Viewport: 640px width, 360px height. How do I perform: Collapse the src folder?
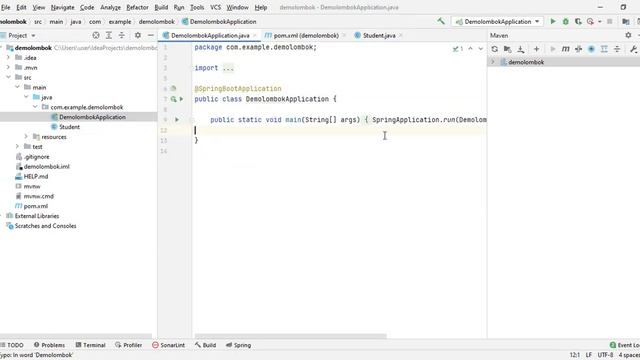pyautogui.click(x=8, y=77)
